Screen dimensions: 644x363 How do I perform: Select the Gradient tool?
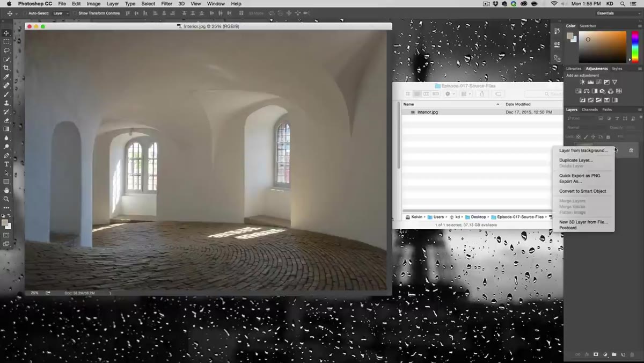point(6,129)
